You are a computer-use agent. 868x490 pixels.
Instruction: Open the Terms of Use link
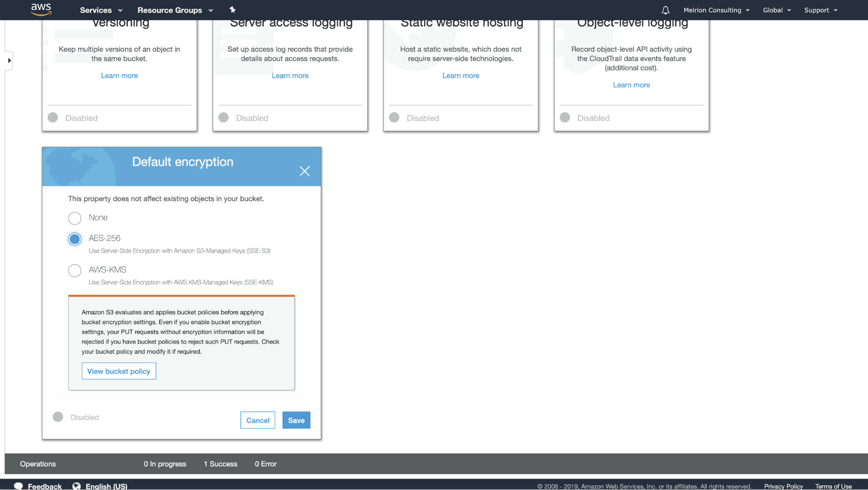coord(833,486)
